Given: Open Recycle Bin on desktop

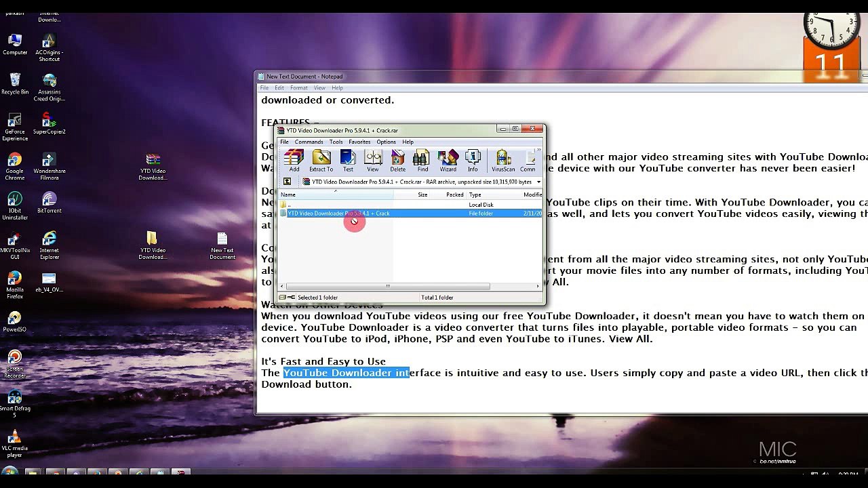Looking at the screenshot, I should [x=15, y=84].
